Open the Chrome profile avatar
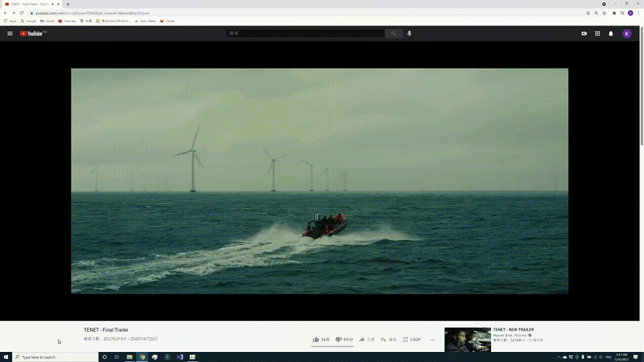Screen dimensions: 644x362 pyautogui.click(x=631, y=13)
